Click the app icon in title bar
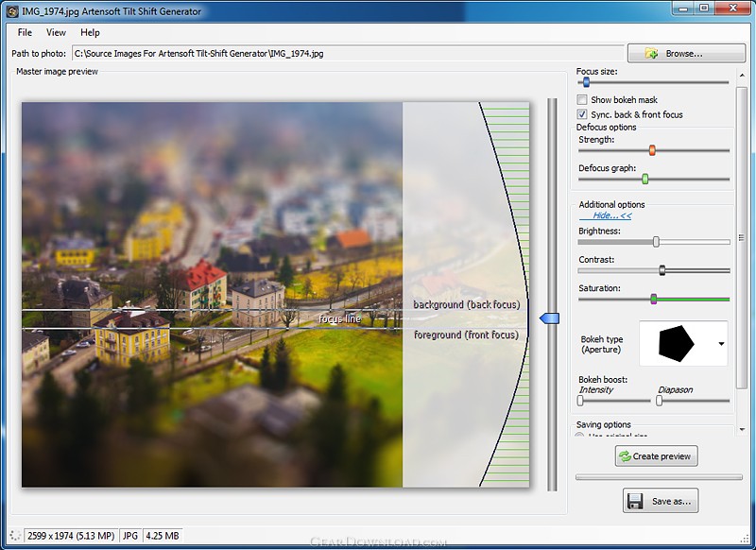Screen dimensions: 756x550 pyautogui.click(x=12, y=10)
